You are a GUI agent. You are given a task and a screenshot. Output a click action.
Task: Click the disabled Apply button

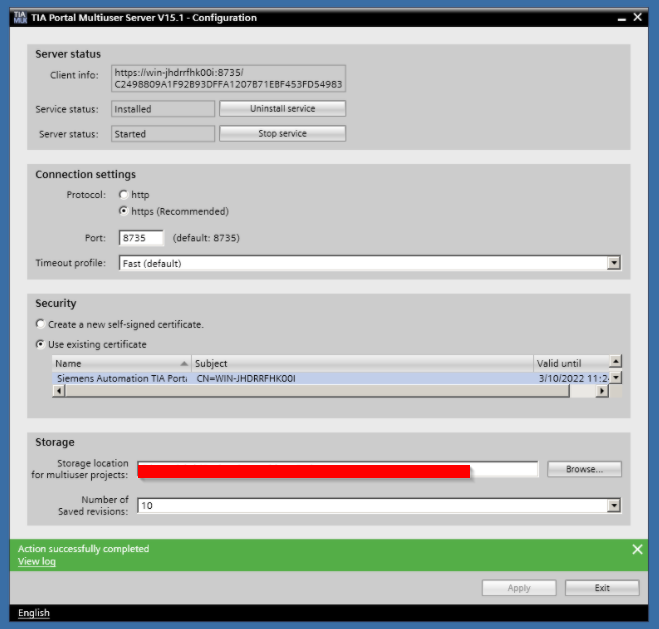point(519,588)
